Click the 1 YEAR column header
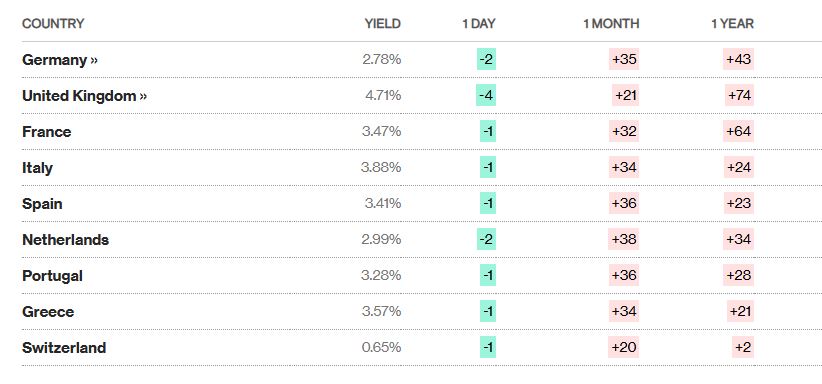 pyautogui.click(x=732, y=24)
